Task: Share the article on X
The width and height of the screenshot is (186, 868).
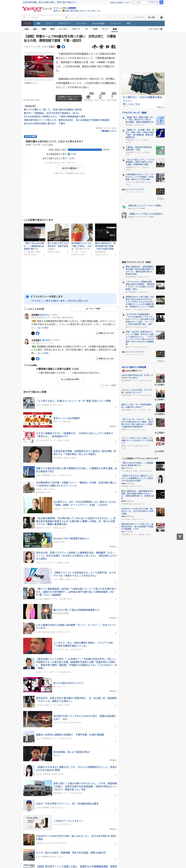Action: coord(58,47)
